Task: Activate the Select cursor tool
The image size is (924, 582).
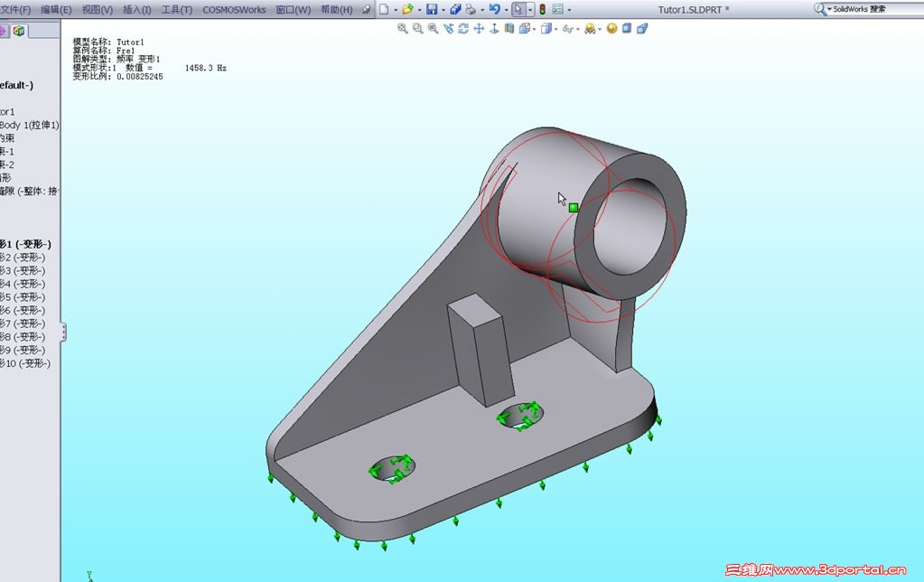Action: point(518,9)
